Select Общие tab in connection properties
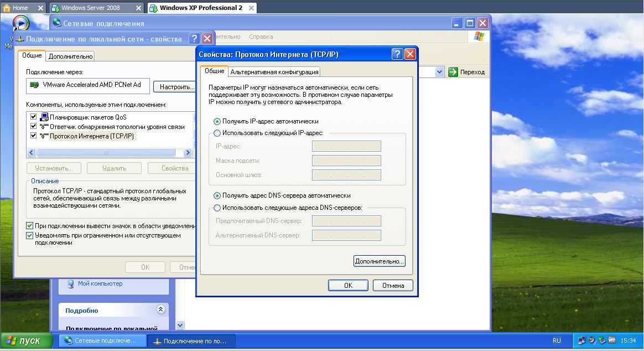644x351 pixels. pos(32,55)
